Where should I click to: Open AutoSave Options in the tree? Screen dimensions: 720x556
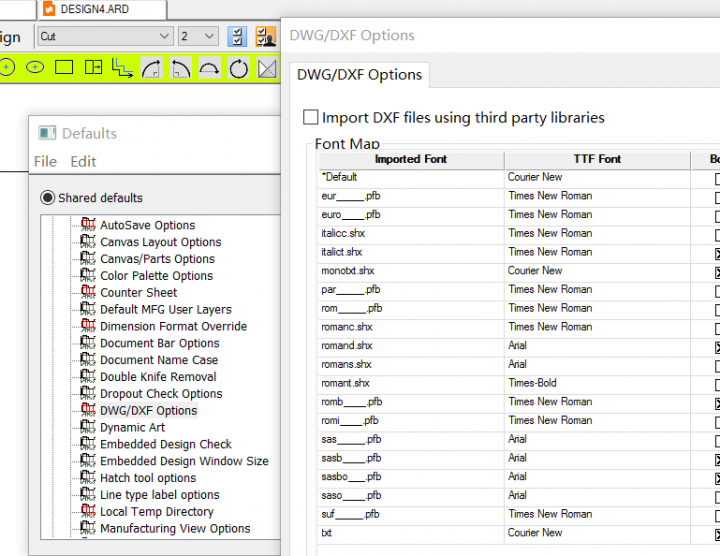click(147, 225)
